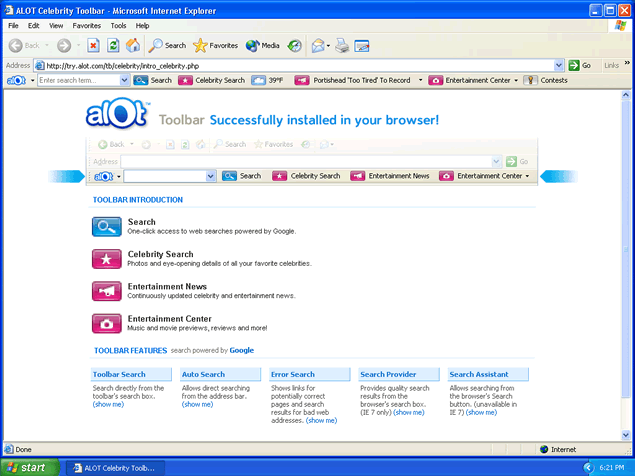
Task: Click the 39°F weather toolbar button
Action: click(x=267, y=80)
